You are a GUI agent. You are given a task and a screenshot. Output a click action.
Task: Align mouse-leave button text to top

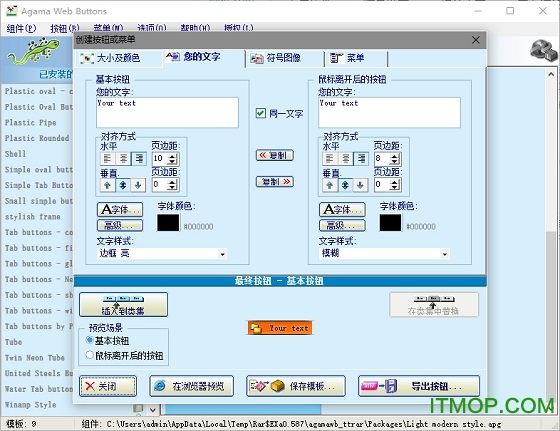pos(330,185)
